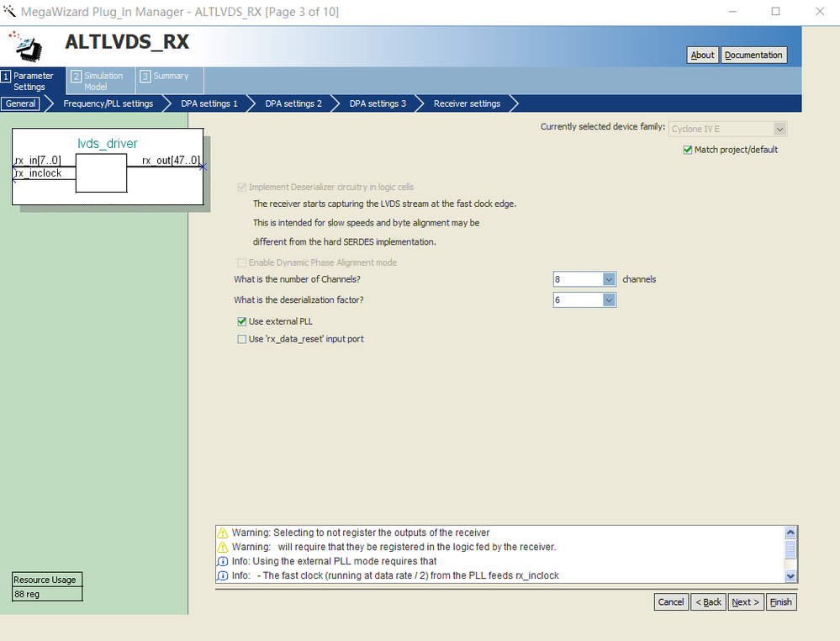Viewport: 840px width, 641px height.
Task: Switch to Summary tab
Action: [171, 81]
